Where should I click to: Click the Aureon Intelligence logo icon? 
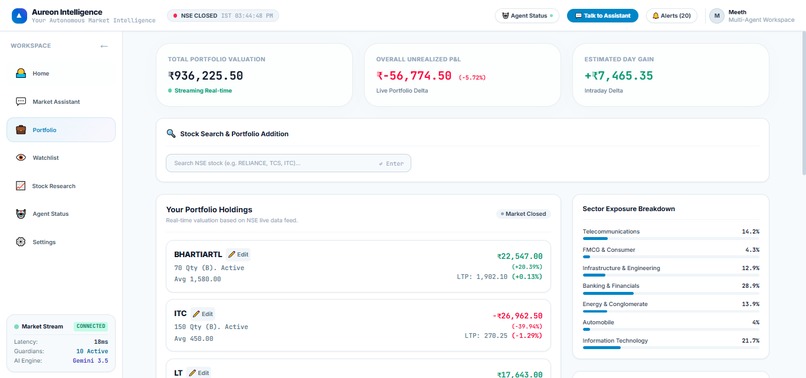click(x=20, y=16)
